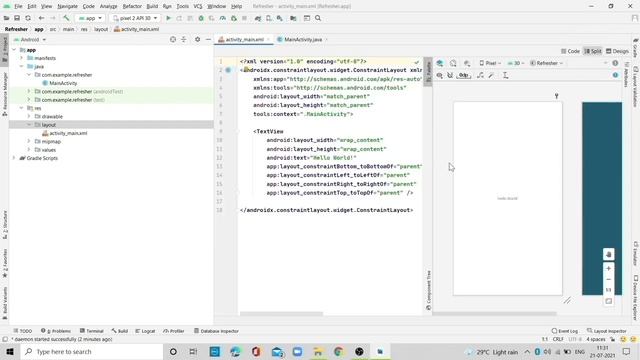The height and width of the screenshot is (360, 640).
Task: Expand Gradle Scripts node
Action: coord(14,158)
